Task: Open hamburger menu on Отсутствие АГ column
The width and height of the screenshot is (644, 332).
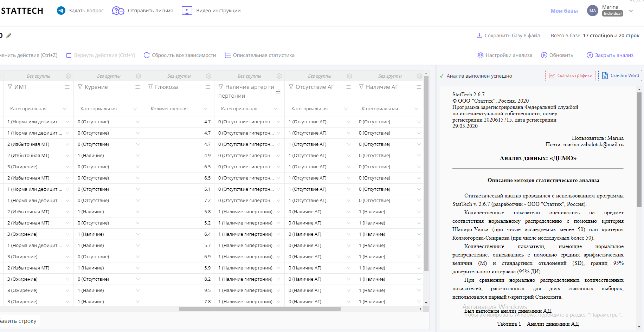Action: (348, 87)
